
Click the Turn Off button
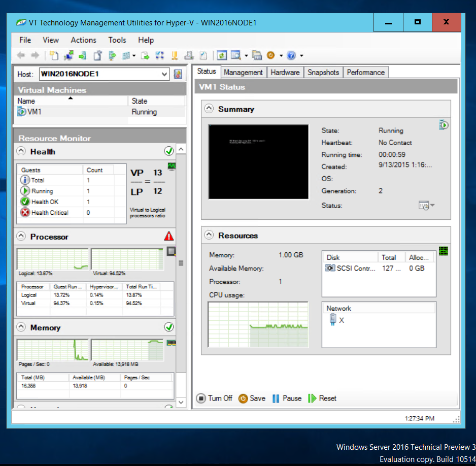214,398
